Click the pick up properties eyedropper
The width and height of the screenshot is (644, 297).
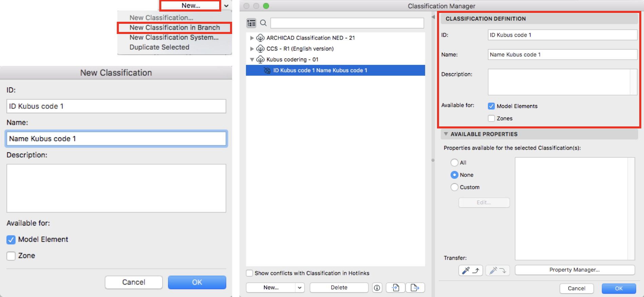(x=470, y=270)
